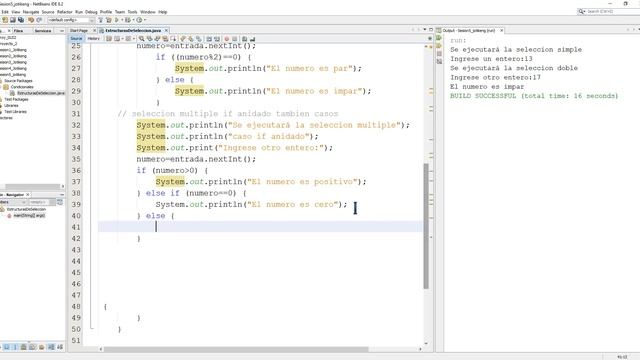
Task: Click the Last Edit icon in editor toolbar
Action: pyautogui.click(x=109, y=39)
